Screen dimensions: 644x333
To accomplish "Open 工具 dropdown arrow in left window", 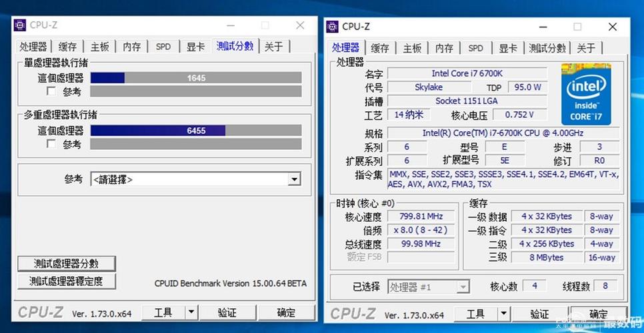I will [x=191, y=312].
